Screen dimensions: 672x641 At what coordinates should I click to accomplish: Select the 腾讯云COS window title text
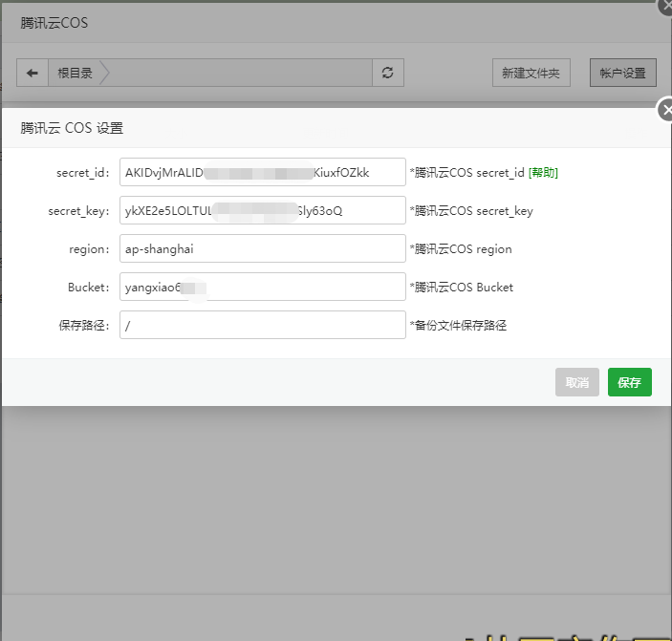(x=54, y=23)
